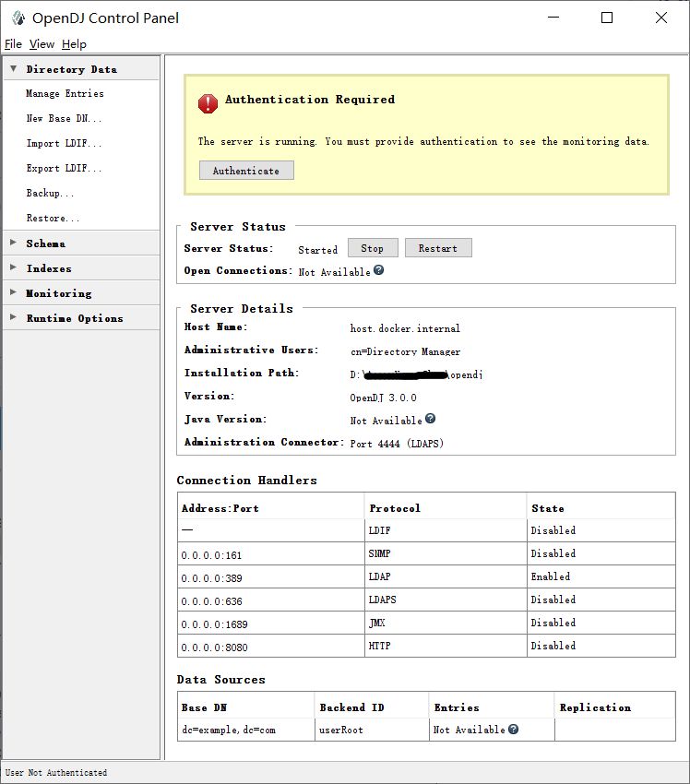Select the HTTP protocol cell
Screen dimensions: 690x784
(446, 646)
